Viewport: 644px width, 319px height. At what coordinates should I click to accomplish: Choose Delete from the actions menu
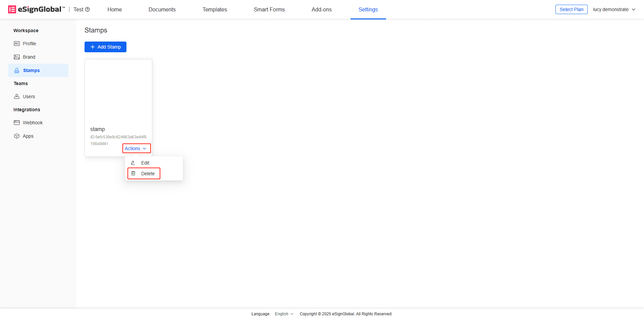pos(148,174)
